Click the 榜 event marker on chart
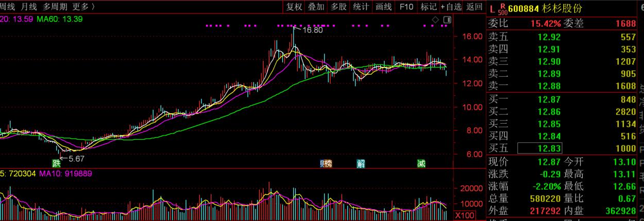This screenshot has height=221, width=644. (329, 164)
